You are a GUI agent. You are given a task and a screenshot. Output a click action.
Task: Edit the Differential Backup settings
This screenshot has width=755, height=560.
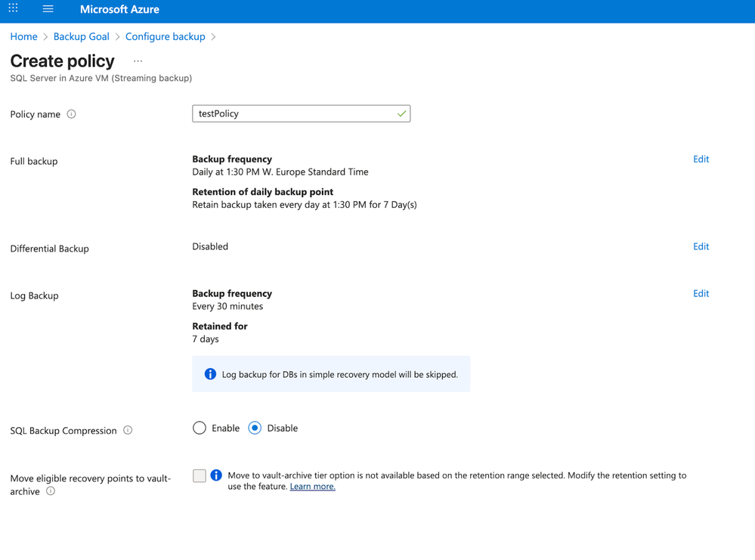click(x=701, y=246)
